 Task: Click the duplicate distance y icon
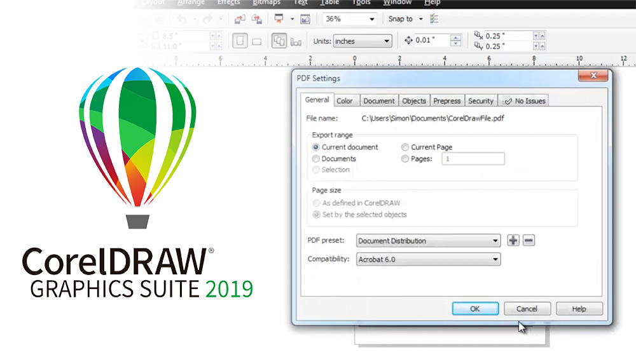(479, 46)
